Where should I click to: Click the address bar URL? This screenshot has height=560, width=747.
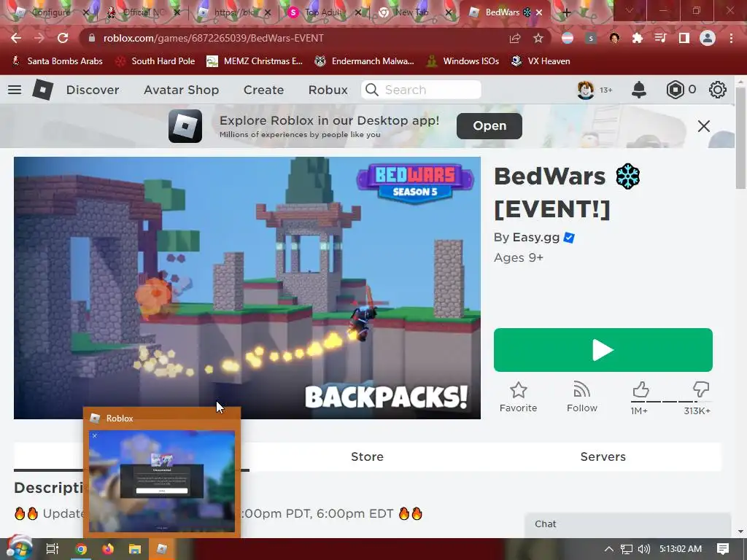tap(214, 38)
